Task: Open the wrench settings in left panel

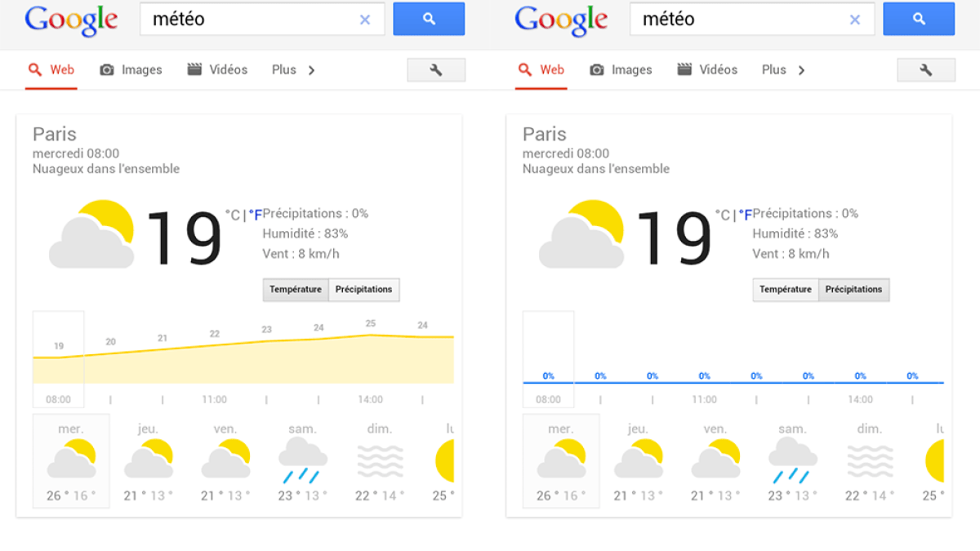Action: click(436, 70)
